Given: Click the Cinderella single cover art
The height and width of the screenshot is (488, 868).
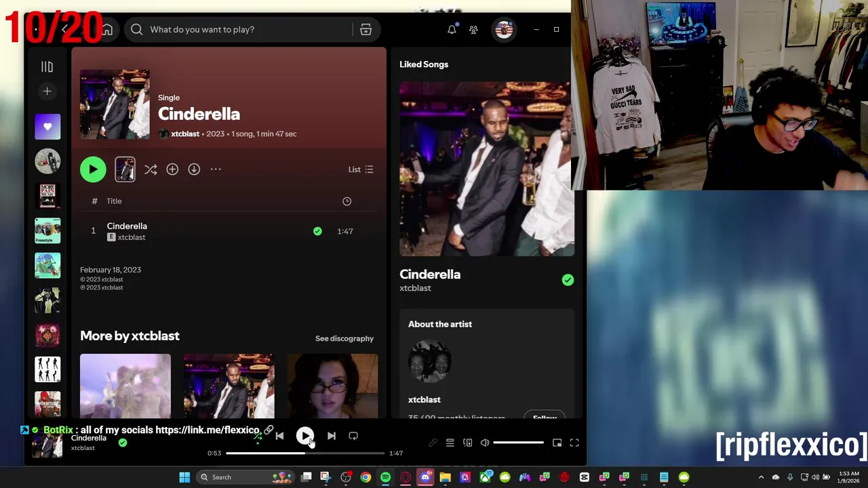Looking at the screenshot, I should 115,104.
